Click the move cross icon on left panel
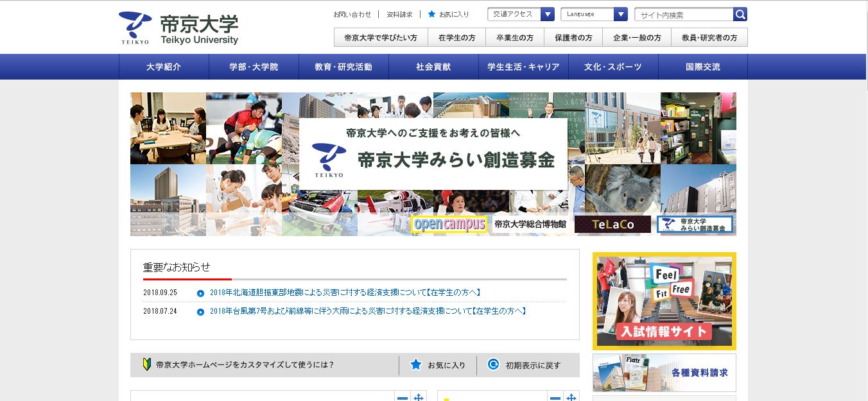This screenshot has height=401, width=868. (x=418, y=397)
